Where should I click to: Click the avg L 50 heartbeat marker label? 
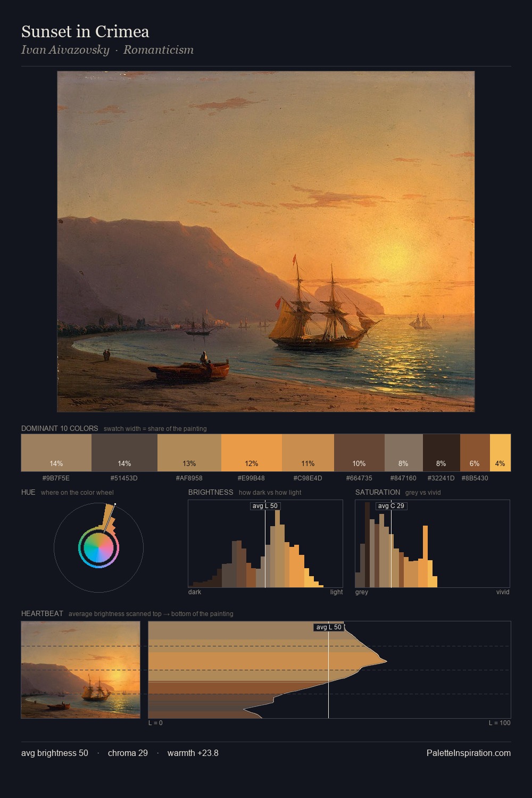[x=329, y=627]
